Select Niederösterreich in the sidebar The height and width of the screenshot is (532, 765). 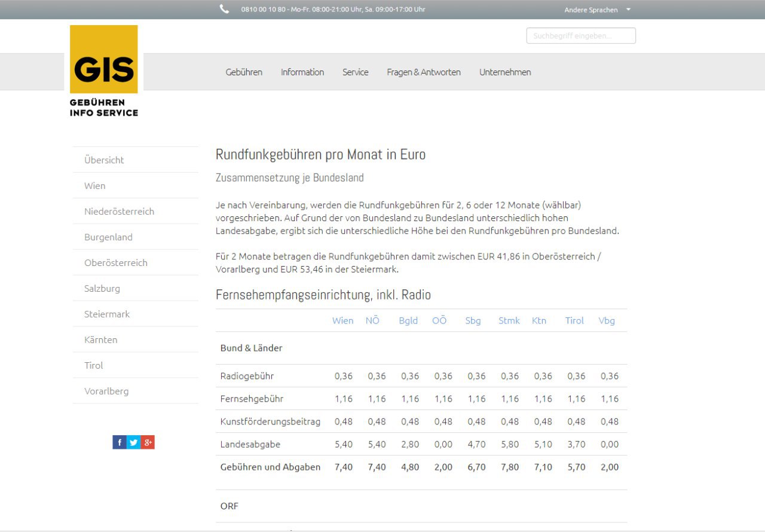[136, 211]
